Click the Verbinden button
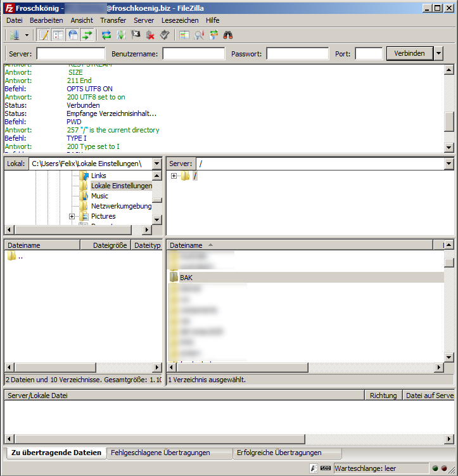Image resolution: width=458 pixels, height=476 pixels. pos(409,54)
